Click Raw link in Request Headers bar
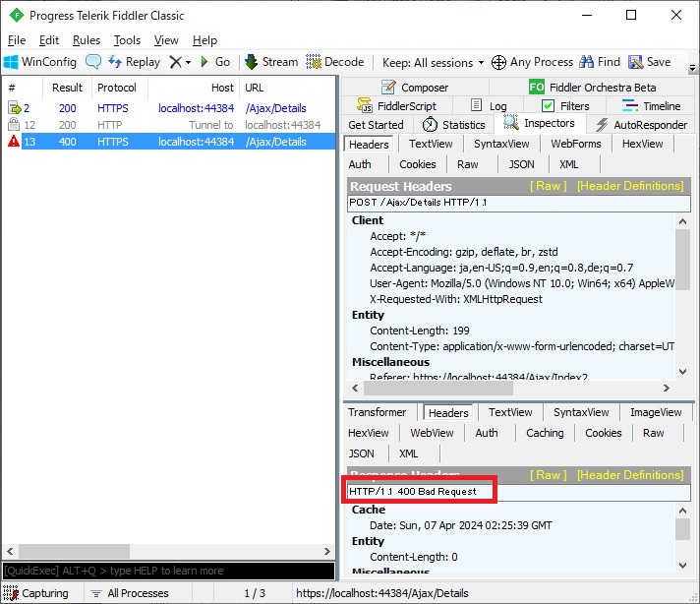700x604 pixels. pyautogui.click(x=549, y=186)
